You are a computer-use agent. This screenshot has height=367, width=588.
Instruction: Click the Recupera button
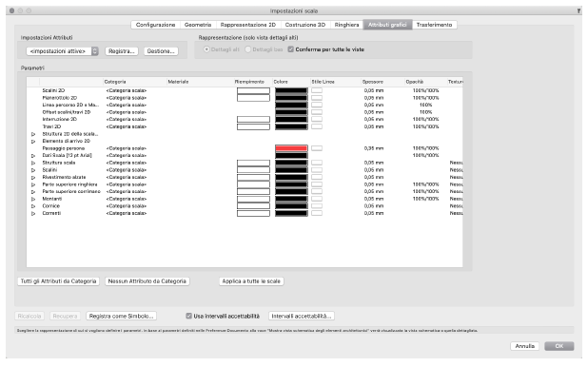(65, 316)
